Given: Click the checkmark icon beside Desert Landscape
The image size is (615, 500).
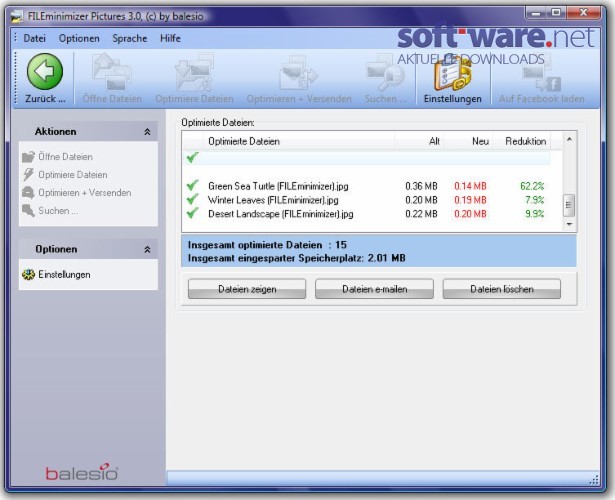Looking at the screenshot, I should pos(192,213).
